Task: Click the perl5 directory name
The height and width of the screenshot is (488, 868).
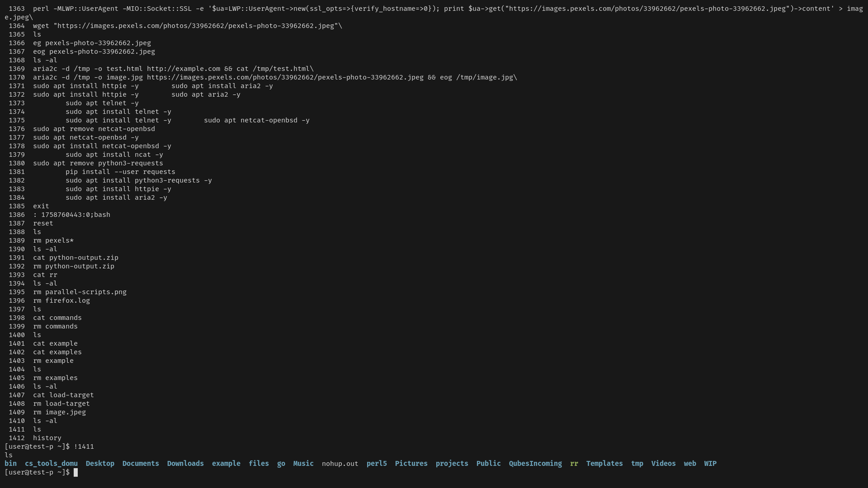Action: [x=377, y=463]
